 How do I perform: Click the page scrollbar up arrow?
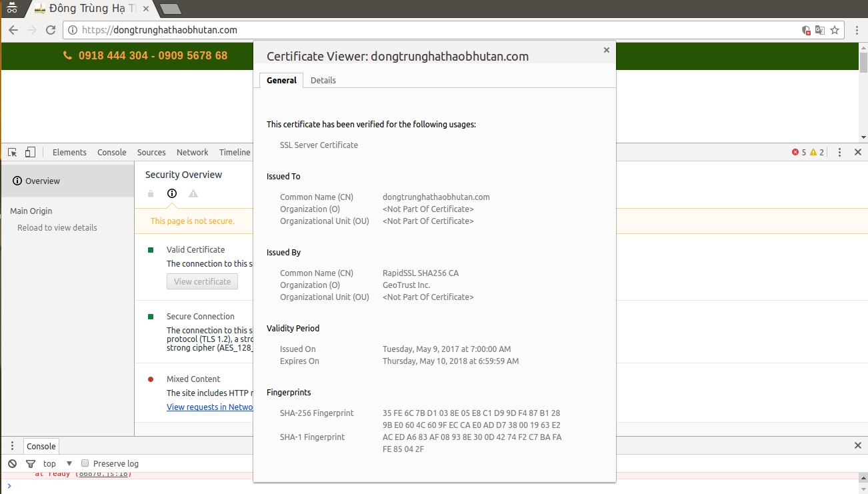pyautogui.click(x=863, y=47)
